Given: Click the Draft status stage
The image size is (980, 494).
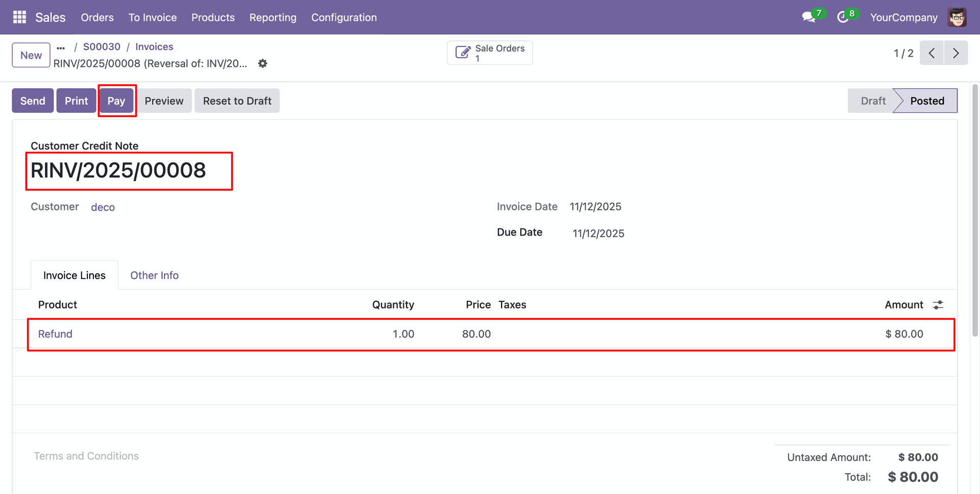Looking at the screenshot, I should [x=873, y=101].
